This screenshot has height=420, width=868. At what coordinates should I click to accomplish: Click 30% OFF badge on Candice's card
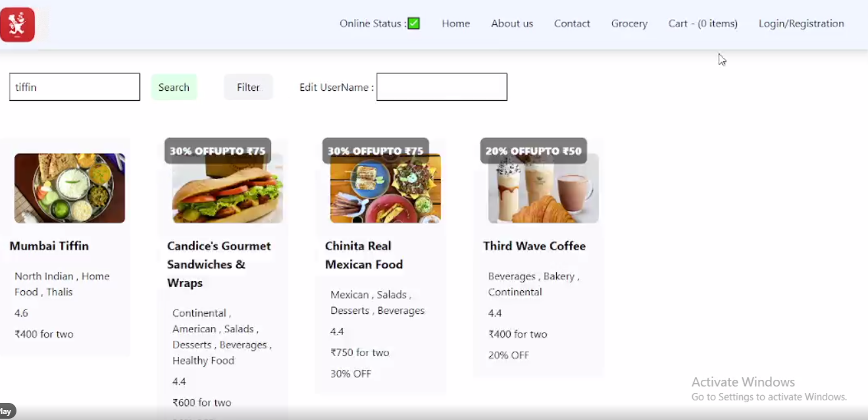tap(218, 151)
